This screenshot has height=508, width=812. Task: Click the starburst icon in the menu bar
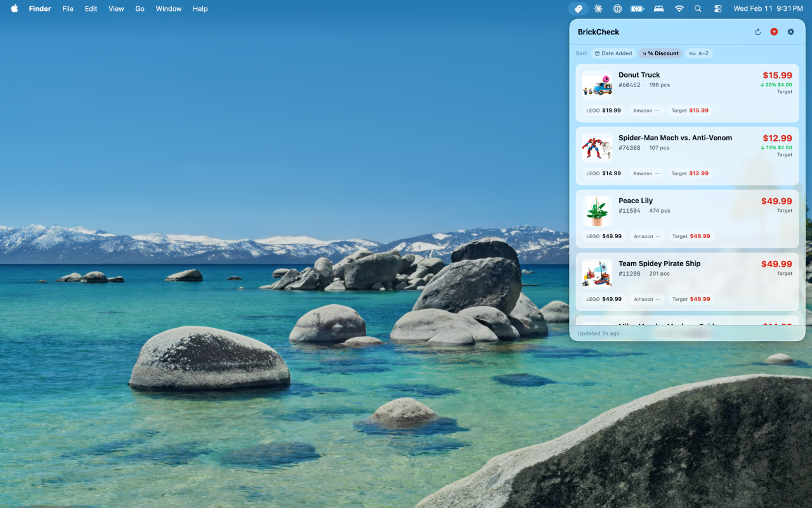[598, 9]
